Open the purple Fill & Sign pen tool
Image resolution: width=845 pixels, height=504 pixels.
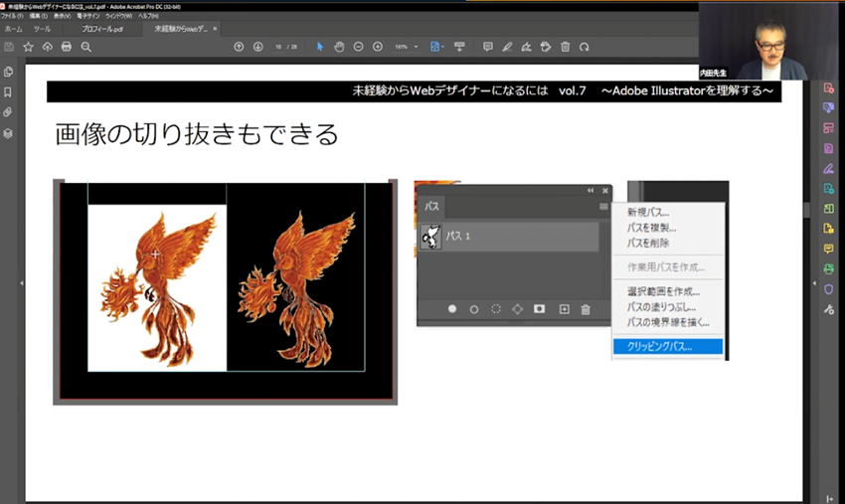(829, 169)
